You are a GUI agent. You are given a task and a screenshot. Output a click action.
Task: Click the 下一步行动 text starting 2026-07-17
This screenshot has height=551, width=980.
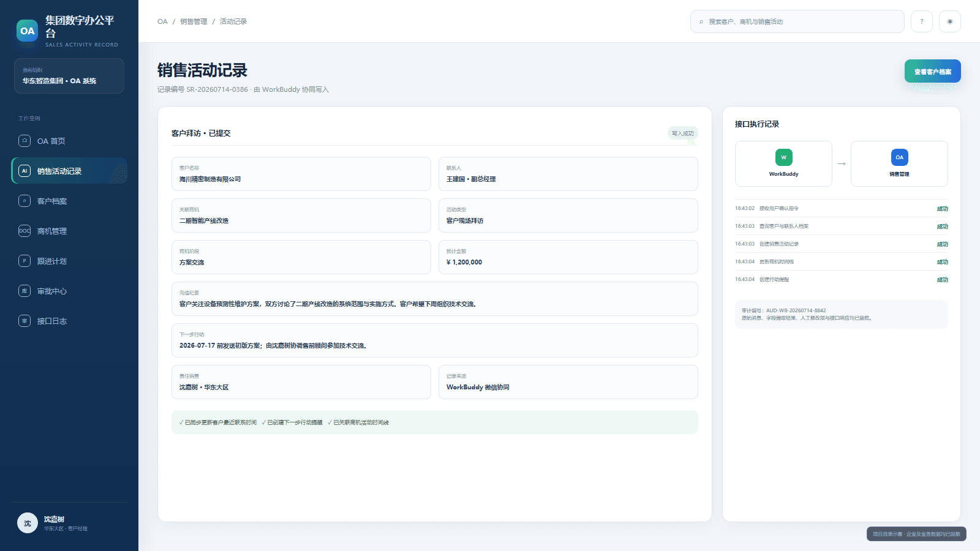(x=273, y=346)
